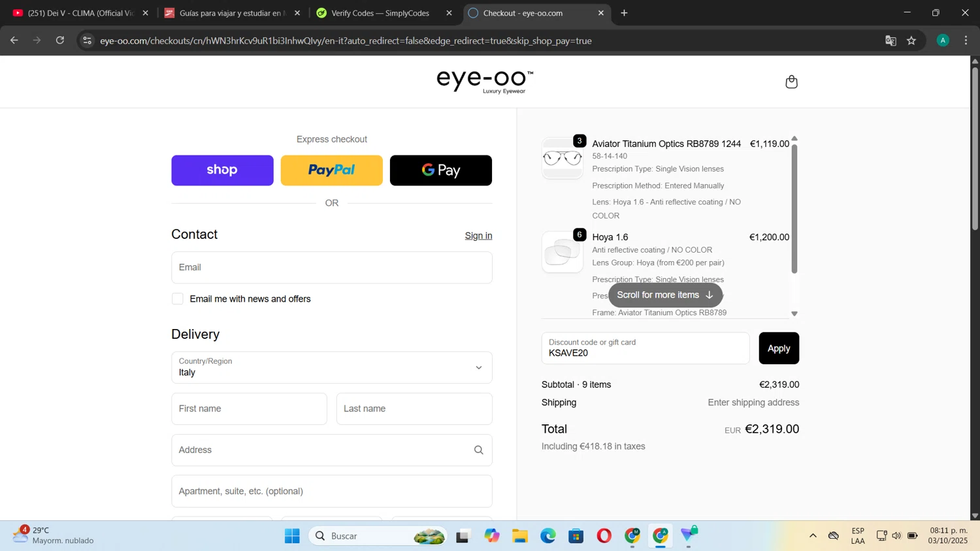This screenshot has height=551, width=980.
Task: Open Task View on the taskbar
Action: 463,536
